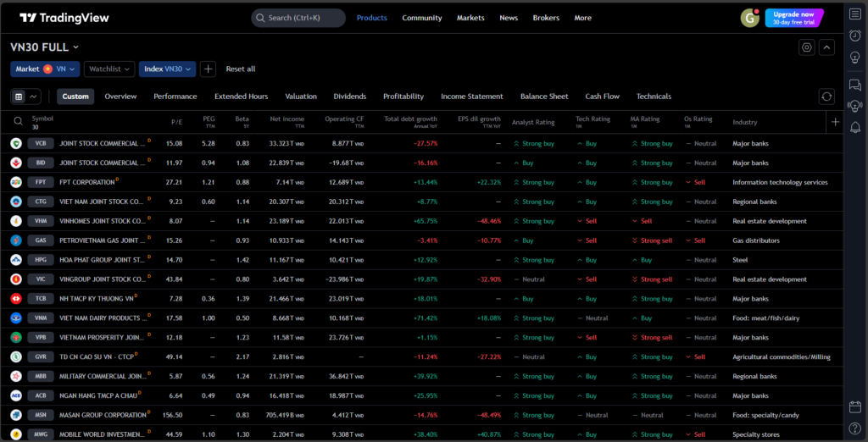The height and width of the screenshot is (442, 868).
Task: Switch to the Income Statement tab
Action: pyautogui.click(x=472, y=97)
